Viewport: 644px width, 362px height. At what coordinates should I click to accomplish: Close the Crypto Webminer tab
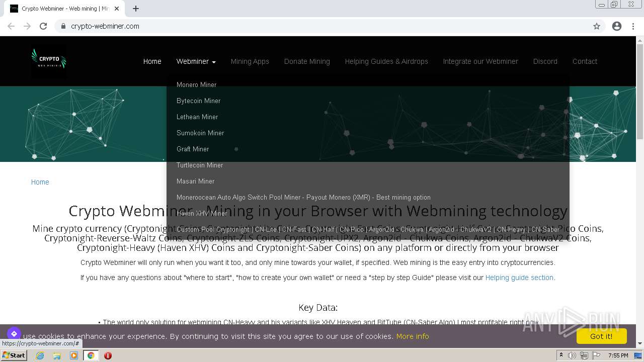coord(117,9)
